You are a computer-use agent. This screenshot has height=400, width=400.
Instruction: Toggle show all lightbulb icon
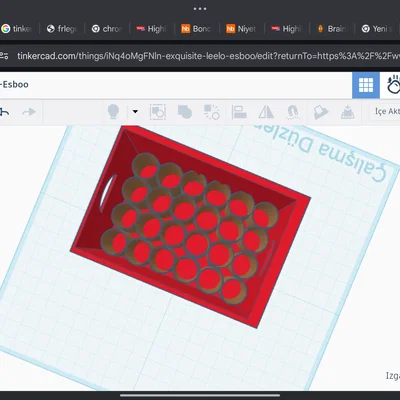113,112
